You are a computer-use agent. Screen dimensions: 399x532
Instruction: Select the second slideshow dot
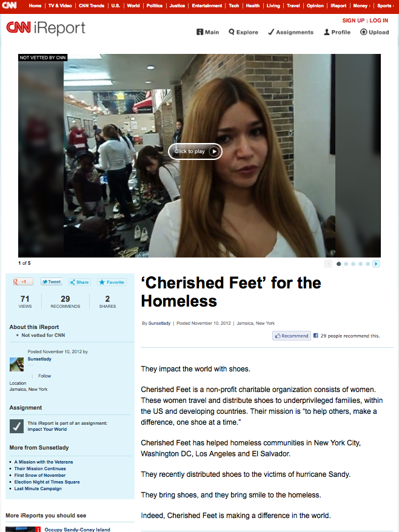pyautogui.click(x=346, y=264)
